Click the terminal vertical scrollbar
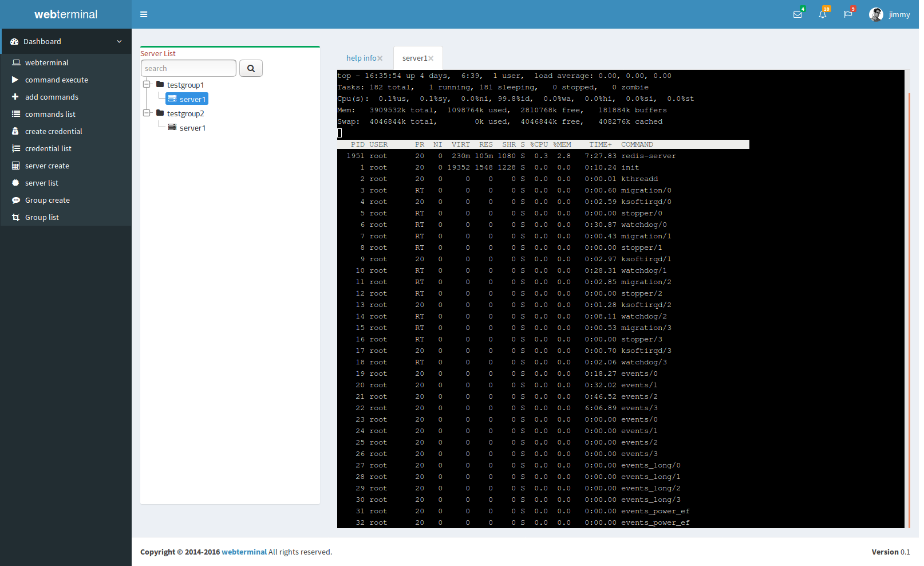Image resolution: width=924 pixels, height=566 pixels. coord(909,309)
